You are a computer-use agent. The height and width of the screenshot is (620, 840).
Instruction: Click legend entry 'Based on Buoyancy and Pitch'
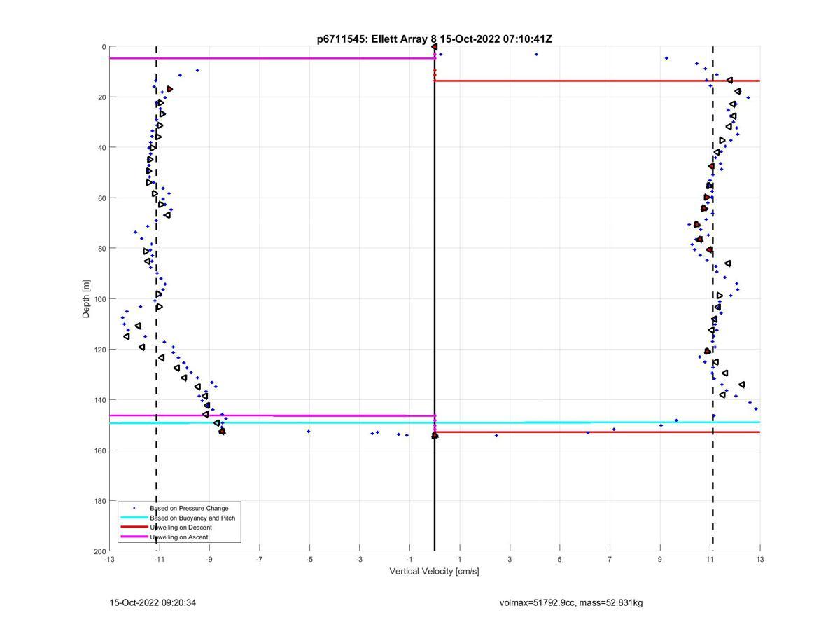[x=192, y=518]
